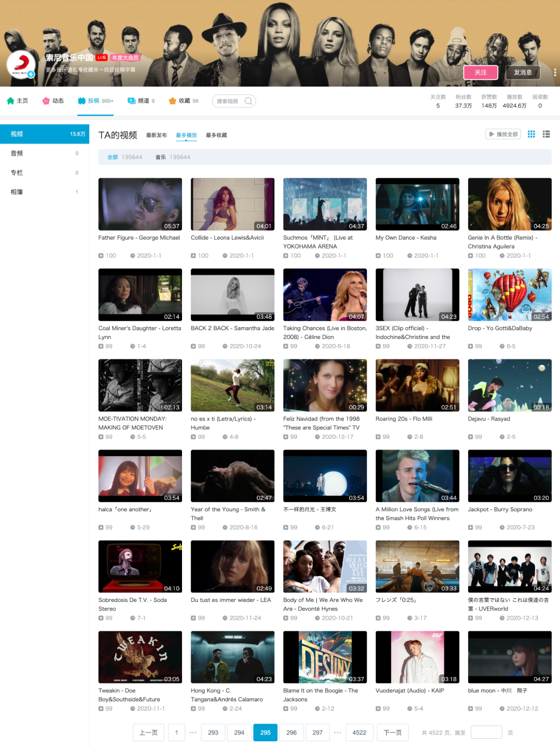Viewport: 560px width, 747px height.
Task: Click the 粉丝数 follower count stat
Action: pos(464,102)
